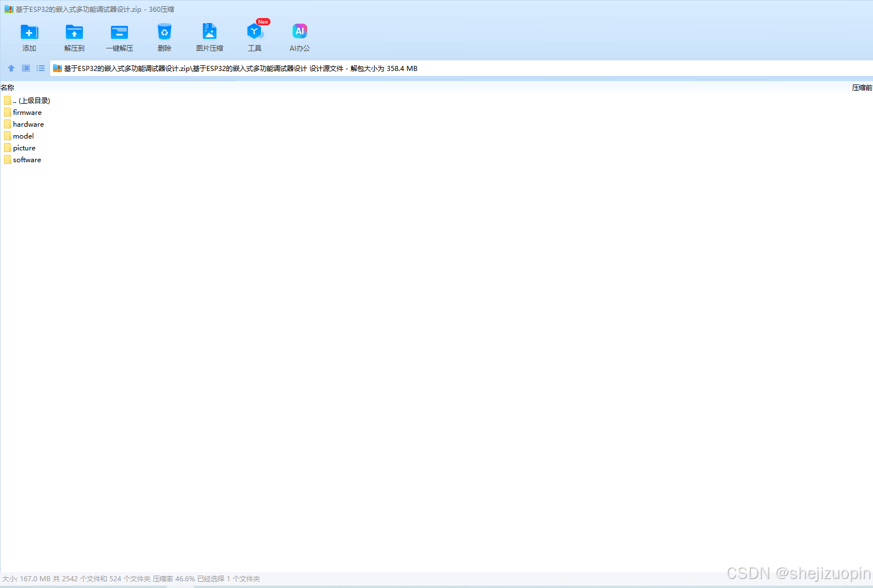The image size is (873, 588).
Task: Select the model folder icon
Action: [7, 136]
